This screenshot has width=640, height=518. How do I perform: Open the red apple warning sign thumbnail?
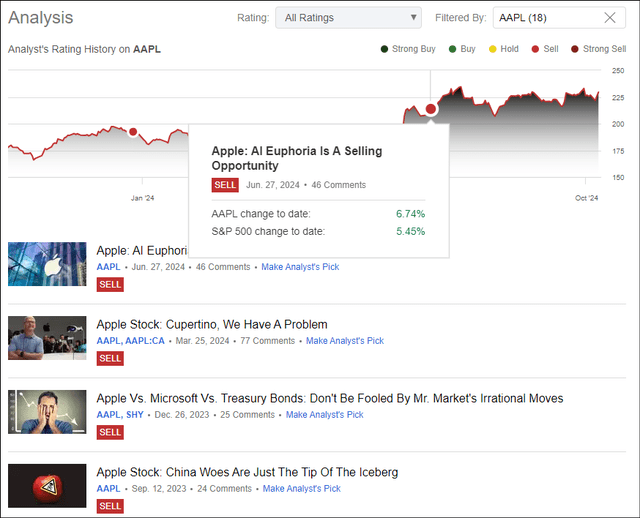[47, 486]
